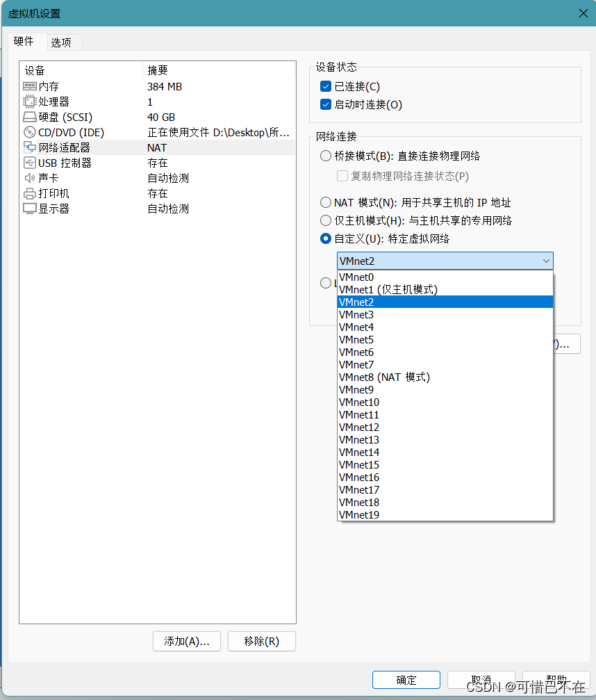Select the 桥接模式(B) radio button
The width and height of the screenshot is (596, 700).
click(325, 156)
